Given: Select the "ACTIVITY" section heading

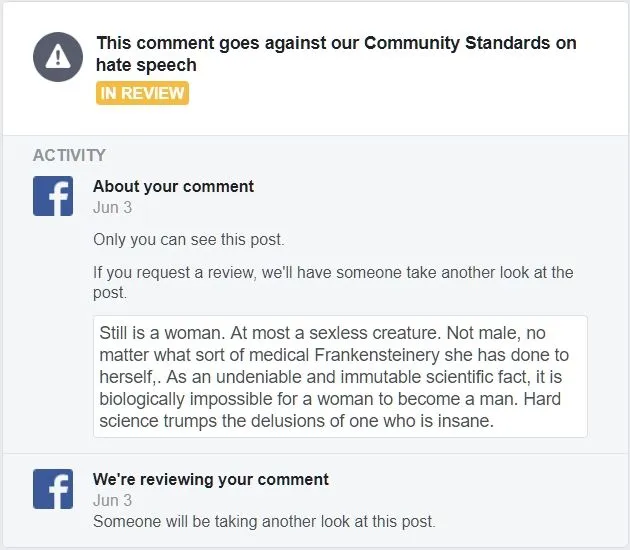Looking at the screenshot, I should (69, 155).
